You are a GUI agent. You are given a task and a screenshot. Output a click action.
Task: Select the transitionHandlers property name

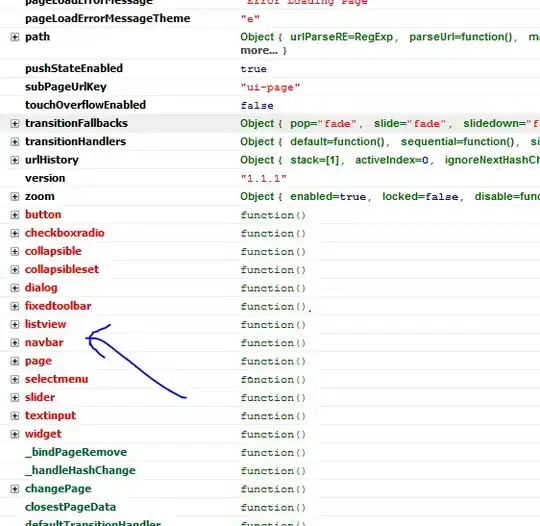75,142
